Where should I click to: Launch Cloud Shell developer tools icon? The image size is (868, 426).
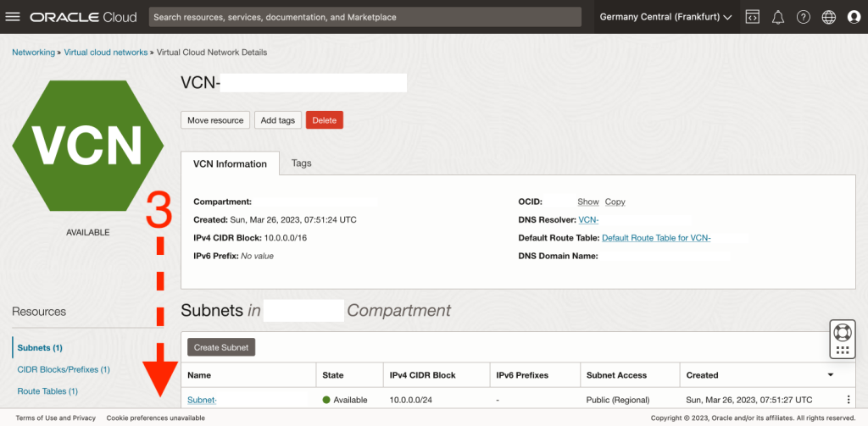pyautogui.click(x=752, y=17)
